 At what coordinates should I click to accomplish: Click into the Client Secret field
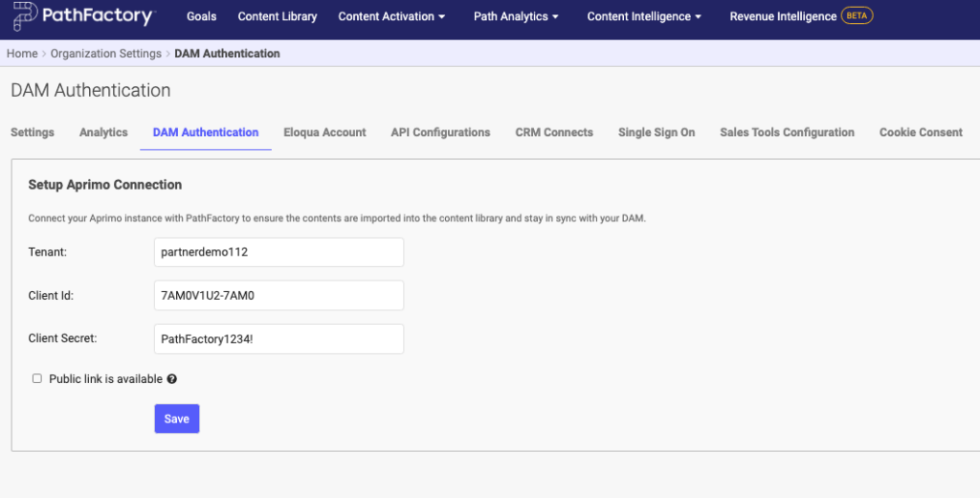coord(278,338)
